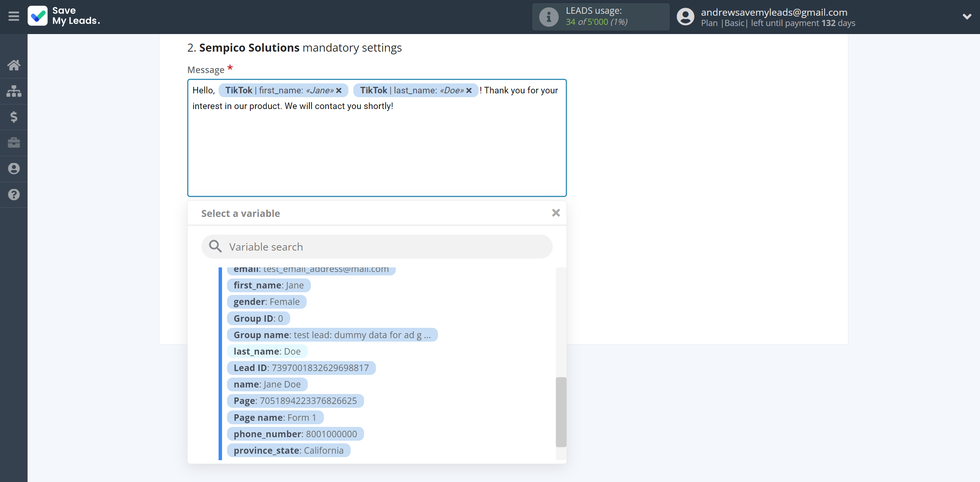The image size is (980, 482).
Task: Open profile icon in sidebar
Action: tap(14, 169)
